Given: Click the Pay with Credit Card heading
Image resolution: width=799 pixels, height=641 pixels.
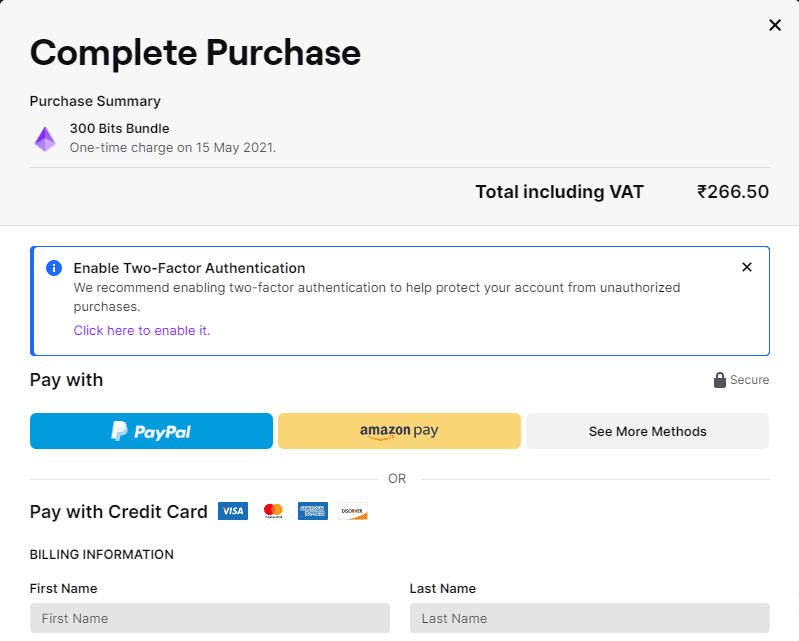Looking at the screenshot, I should click(x=118, y=511).
